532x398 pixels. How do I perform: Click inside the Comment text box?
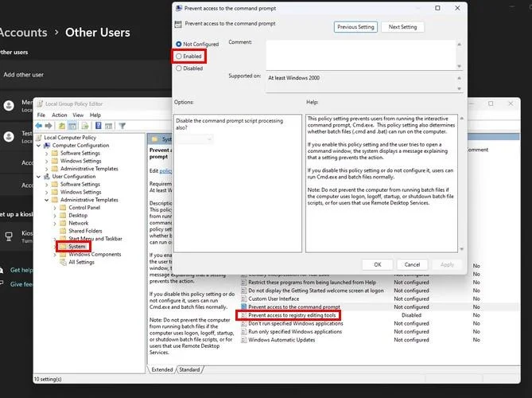click(x=361, y=55)
